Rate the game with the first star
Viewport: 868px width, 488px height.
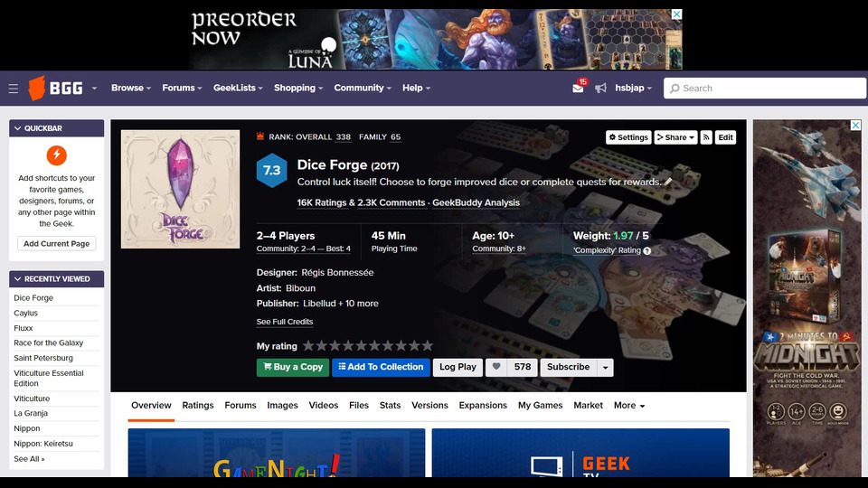tap(308, 346)
